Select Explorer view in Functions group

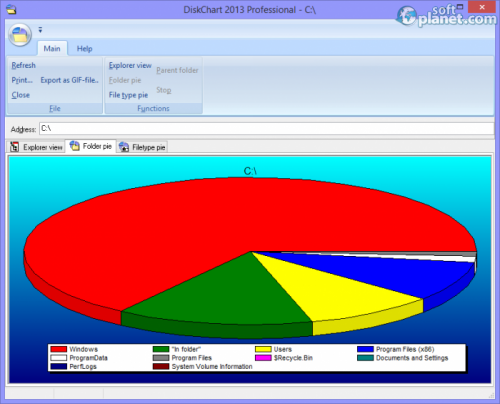click(x=130, y=66)
